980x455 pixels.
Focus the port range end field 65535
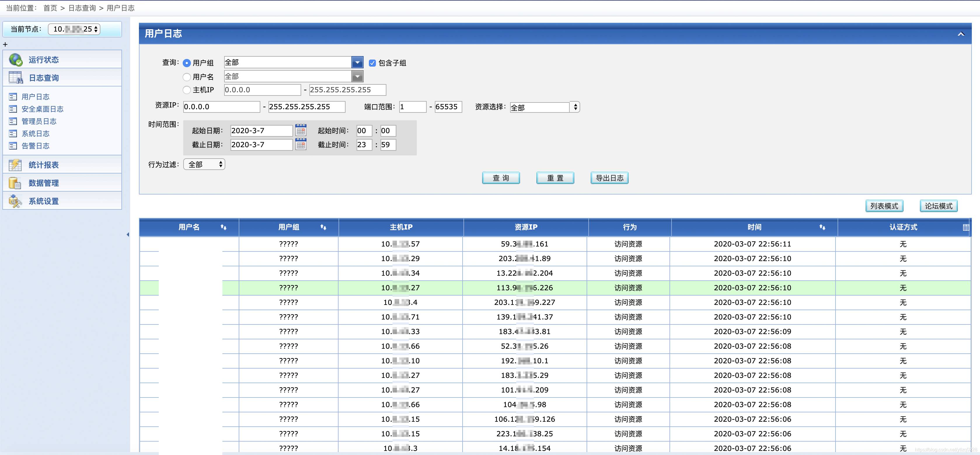tap(449, 107)
